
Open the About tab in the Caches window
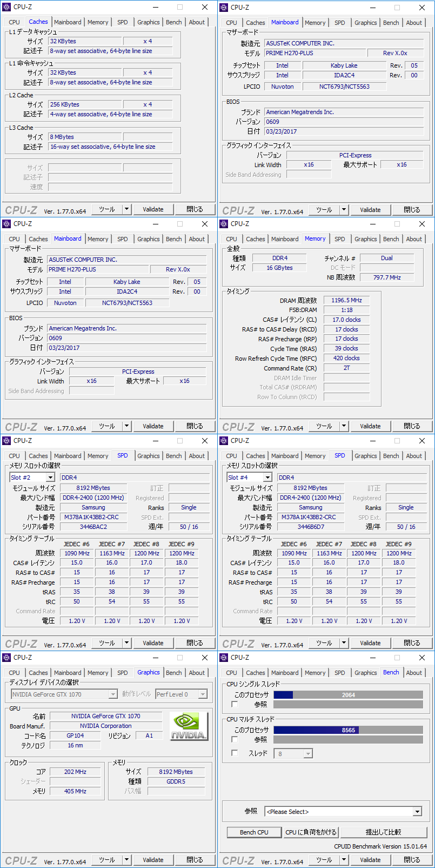[x=197, y=22]
